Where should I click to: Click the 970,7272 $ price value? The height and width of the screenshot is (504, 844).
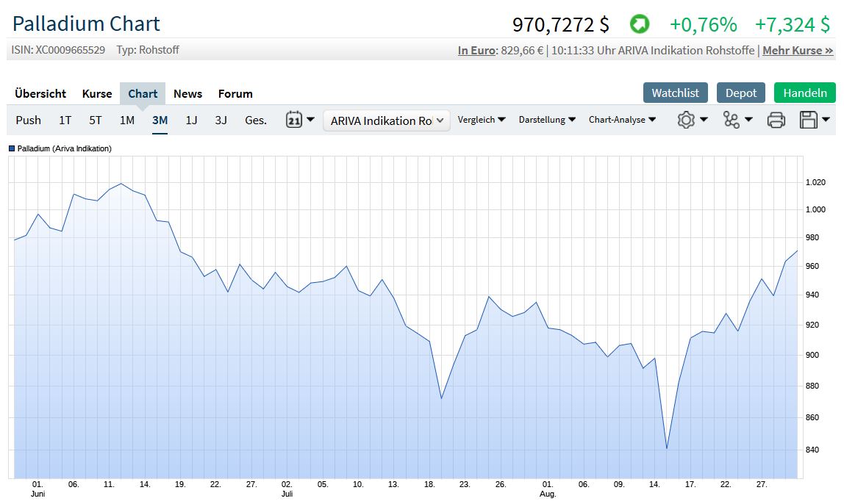pyautogui.click(x=560, y=24)
